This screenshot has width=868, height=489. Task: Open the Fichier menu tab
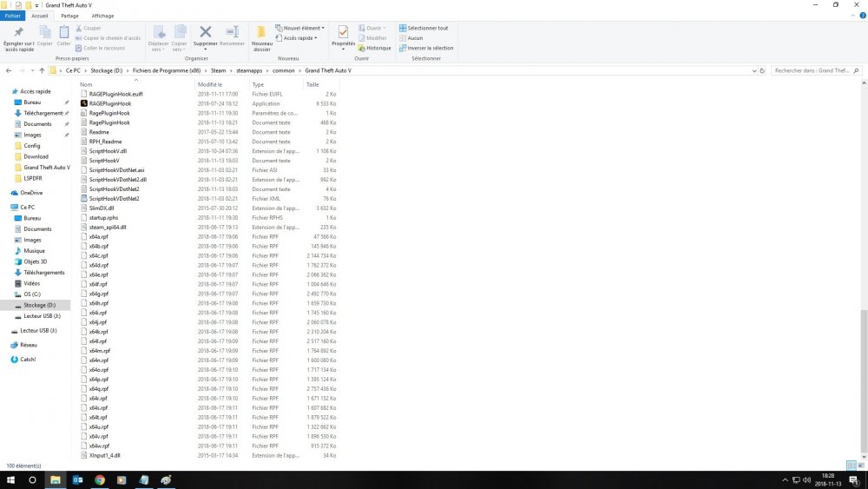coord(12,16)
